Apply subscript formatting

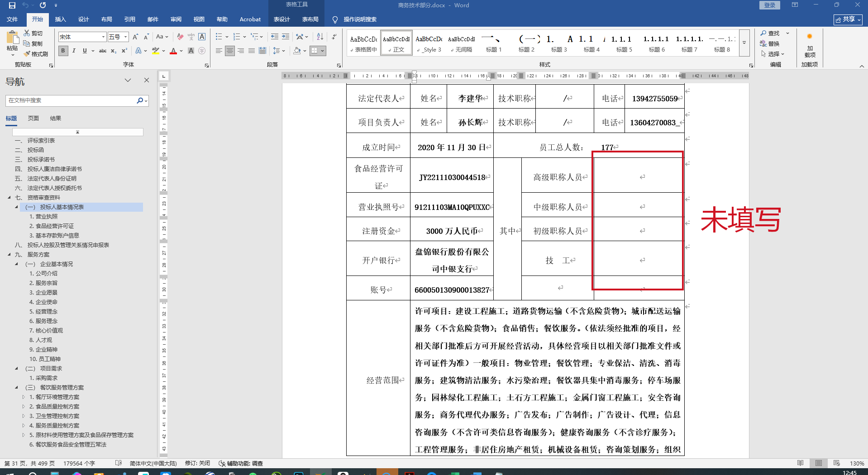click(x=114, y=51)
